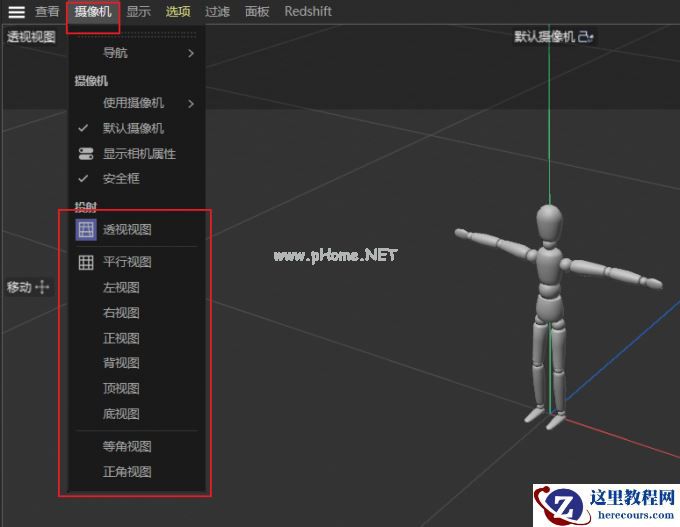
Task: Open the 选项 menu
Action: click(x=178, y=11)
